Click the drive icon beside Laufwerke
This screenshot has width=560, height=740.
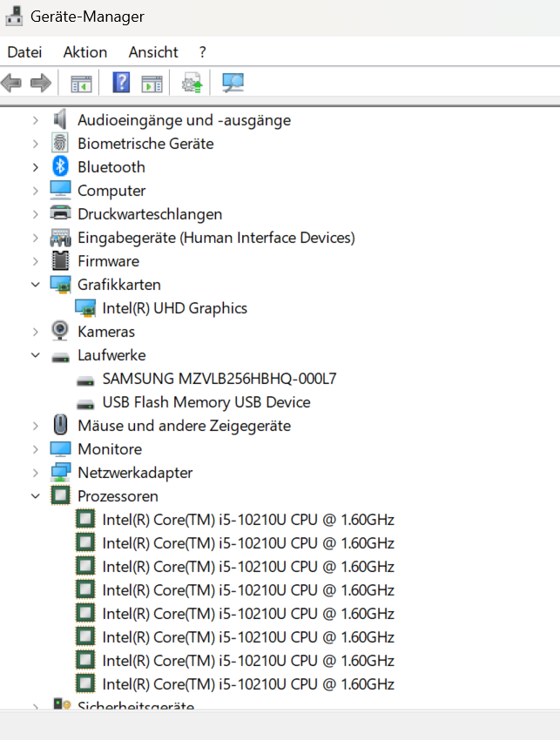60,358
